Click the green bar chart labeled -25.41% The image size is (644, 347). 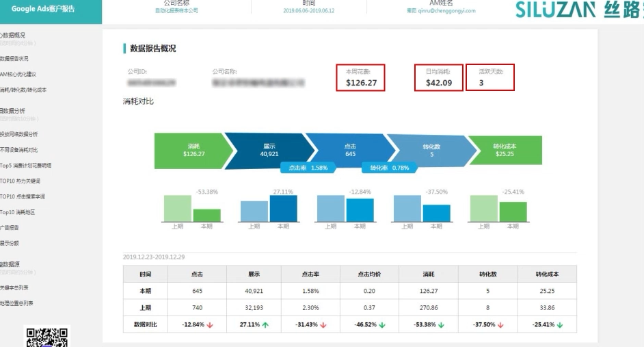coord(498,209)
